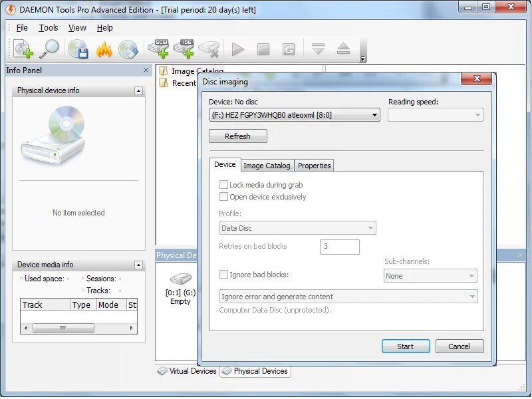Image resolution: width=532 pixels, height=399 pixels.
Task: Click the disc imaging save icon
Action: 78,49
